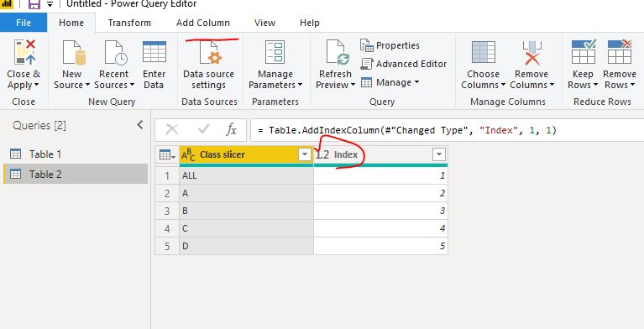Open the Advanced Editor

tap(403, 64)
